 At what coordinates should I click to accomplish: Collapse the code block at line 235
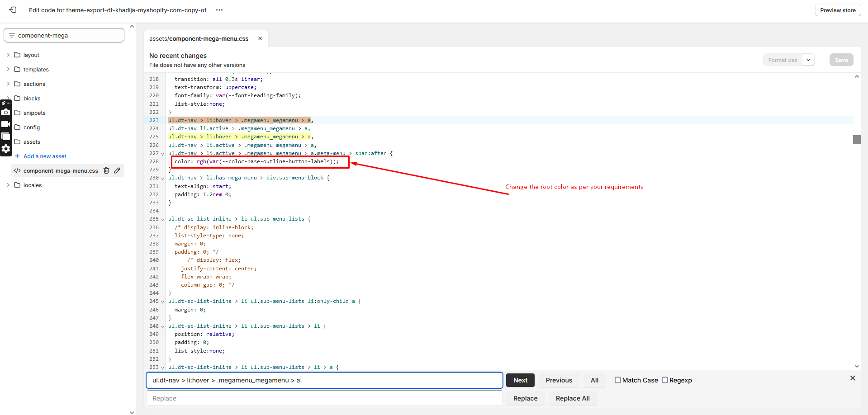(x=163, y=220)
